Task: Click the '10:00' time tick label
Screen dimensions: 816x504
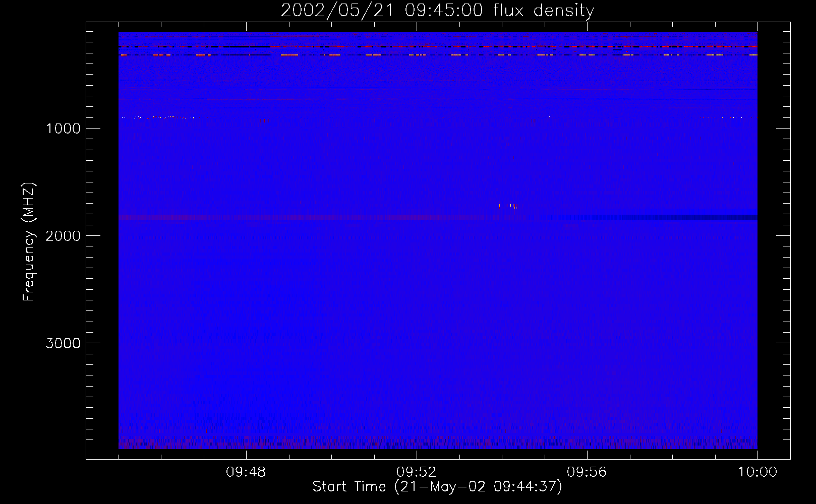Action: click(757, 472)
